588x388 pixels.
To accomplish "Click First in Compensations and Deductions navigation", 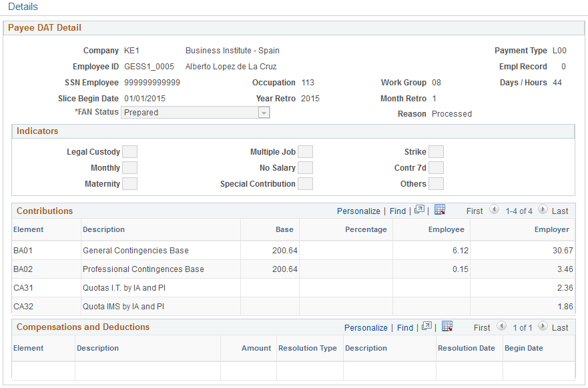I will coord(481,327).
